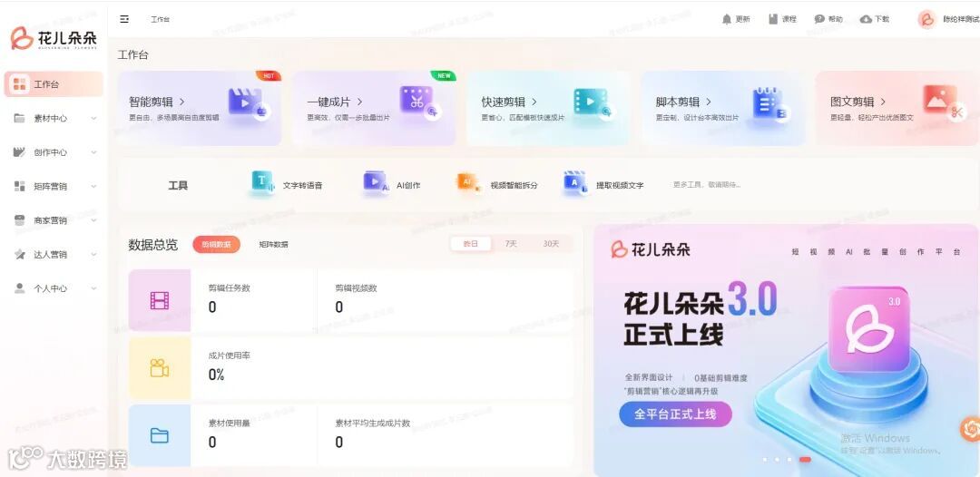Viewport: 980px width, 477px height.
Task: Click the 文字转语音 tool label
Action: [302, 185]
